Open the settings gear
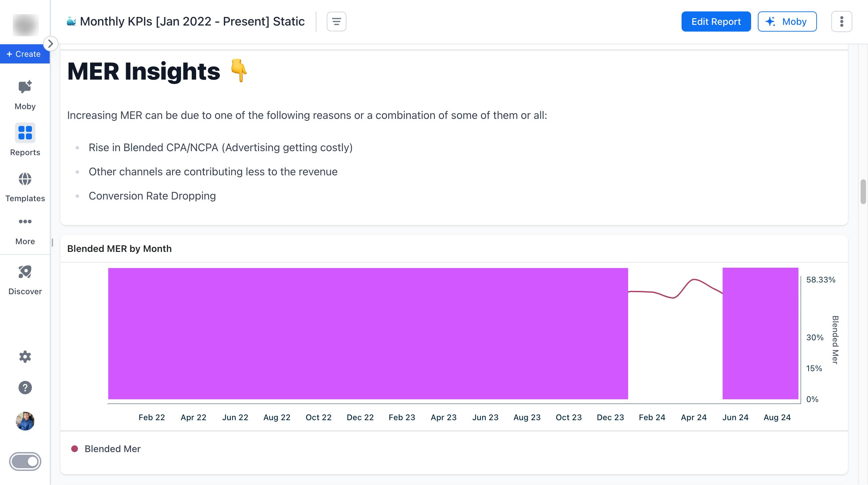The width and height of the screenshot is (868, 485). pos(25,357)
